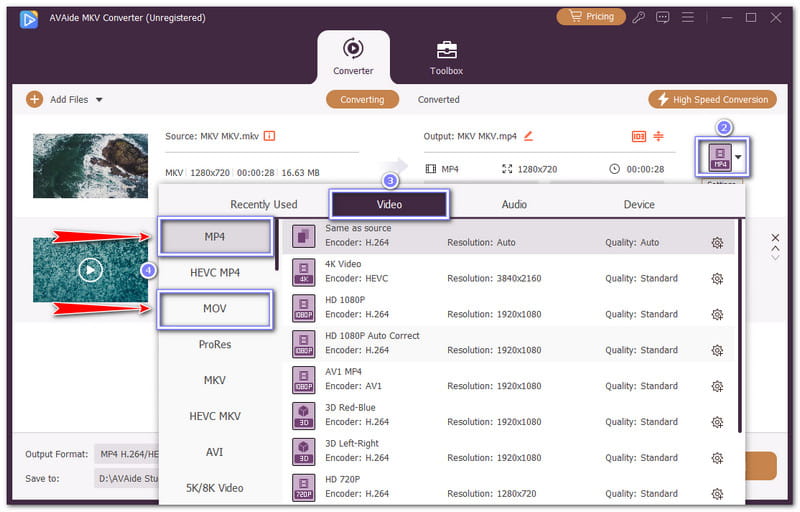The height and width of the screenshot is (512, 800).
Task: Open settings gear for 3D Red-Blue
Action: 717,422
